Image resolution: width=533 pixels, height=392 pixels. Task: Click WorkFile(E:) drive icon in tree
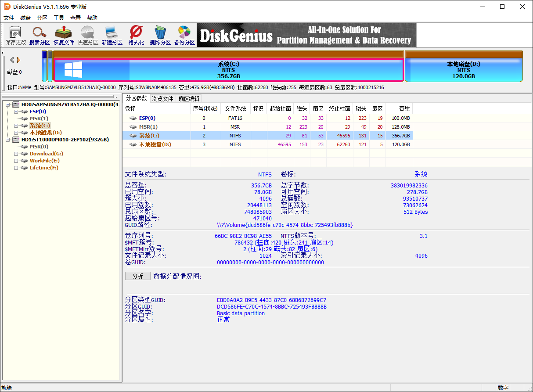click(x=25, y=161)
